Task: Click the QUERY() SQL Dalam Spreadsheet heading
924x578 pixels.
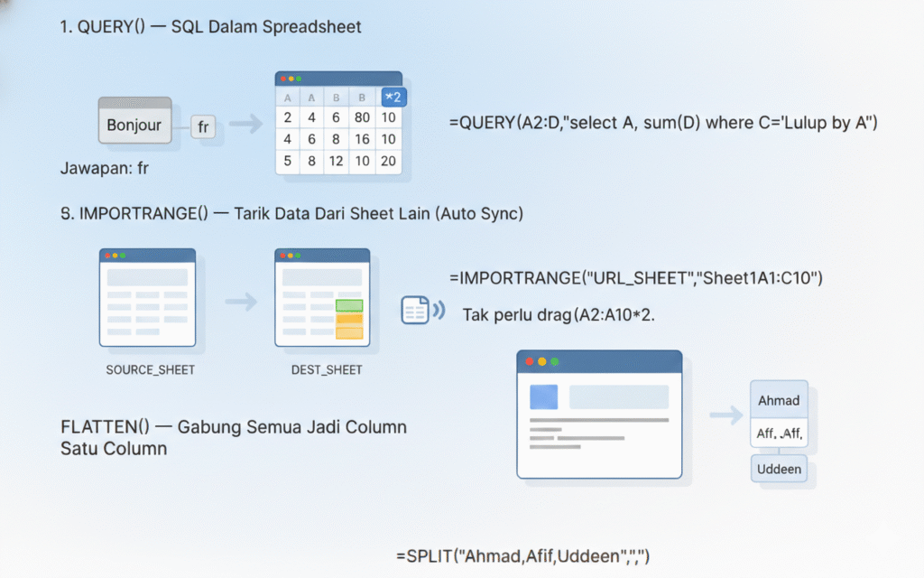Action: click(x=210, y=27)
